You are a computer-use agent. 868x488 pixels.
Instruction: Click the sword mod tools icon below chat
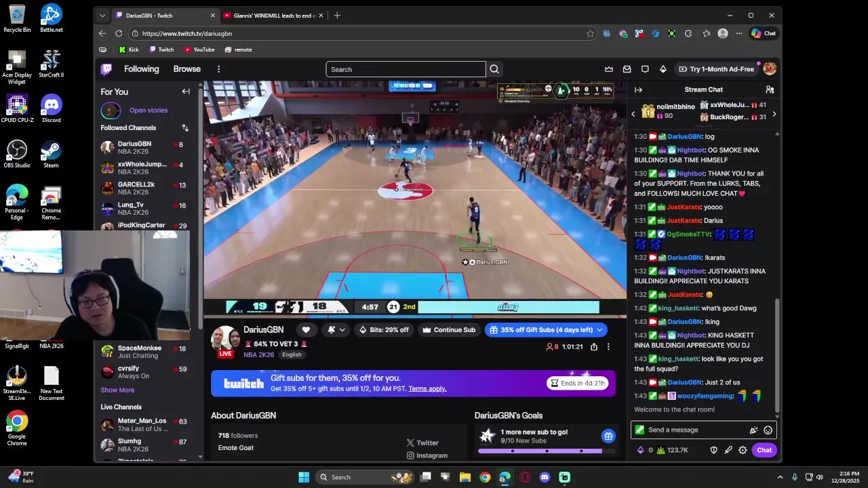(728, 450)
